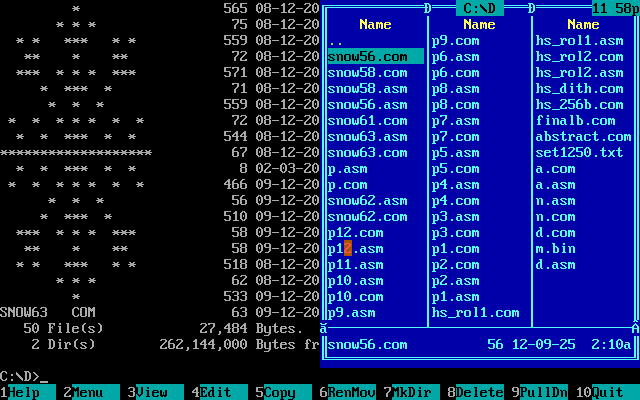The image size is (640, 400).
Task: Select set1250.txt in the third column
Action: (579, 153)
